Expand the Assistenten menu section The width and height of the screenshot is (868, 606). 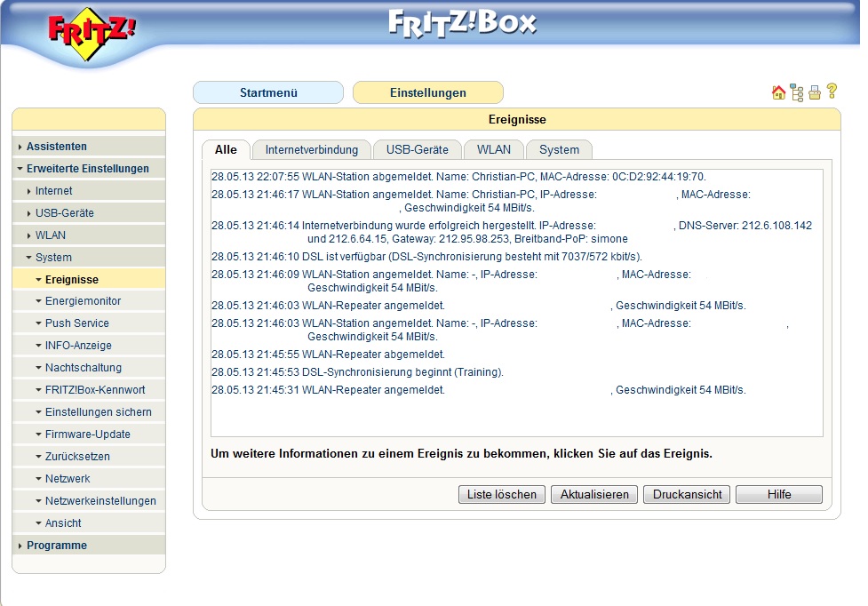89,146
